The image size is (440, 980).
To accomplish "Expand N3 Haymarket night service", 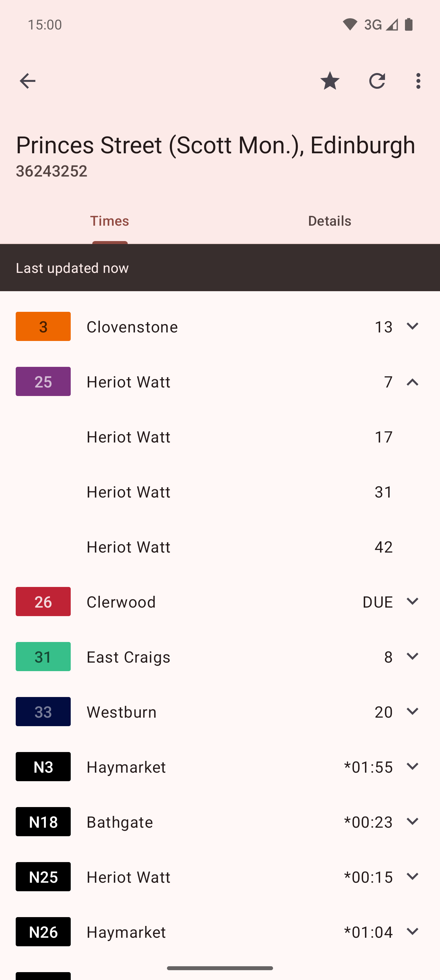I will (x=412, y=766).
